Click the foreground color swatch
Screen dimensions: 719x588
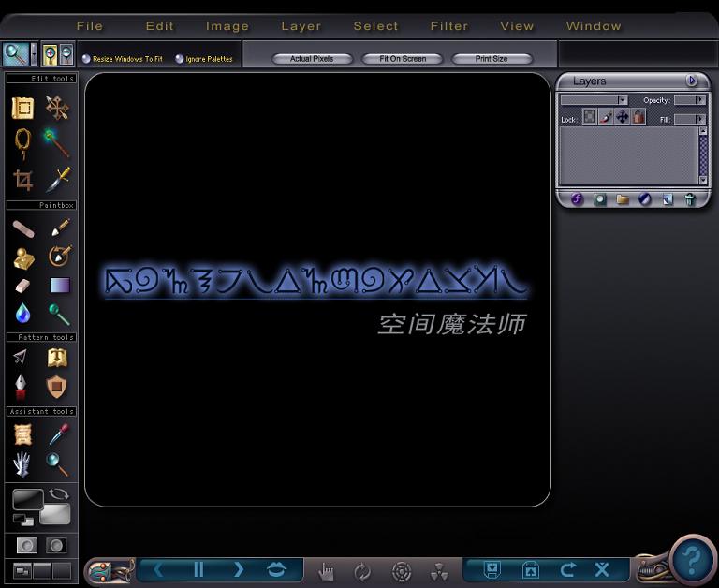[27, 499]
